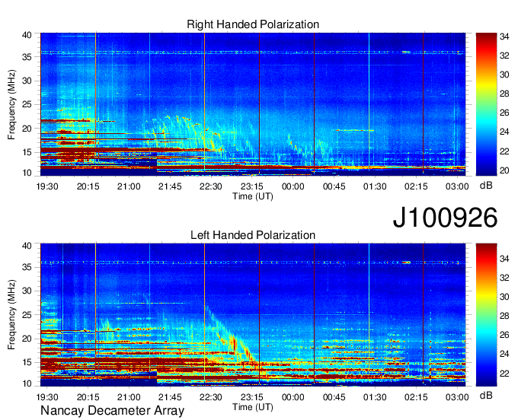Viewport: 518px width, 420px height.
Task: Click the 34 value on lower color bar
Action: (x=504, y=259)
